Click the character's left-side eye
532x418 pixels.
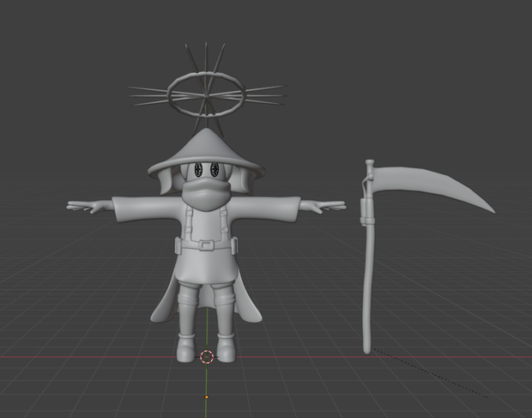point(198,169)
